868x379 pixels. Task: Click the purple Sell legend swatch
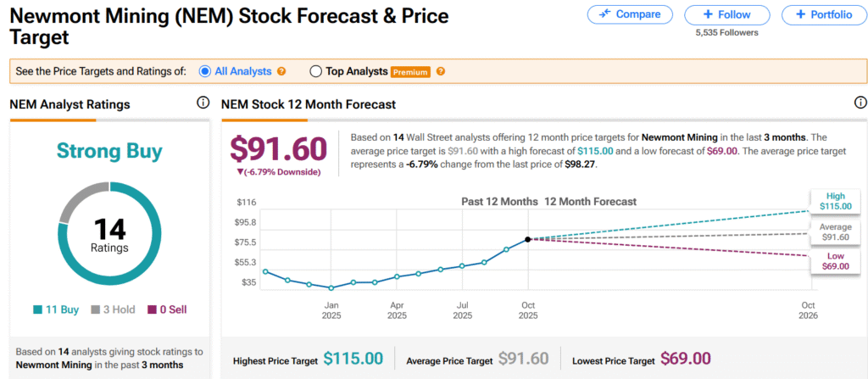coord(153,309)
